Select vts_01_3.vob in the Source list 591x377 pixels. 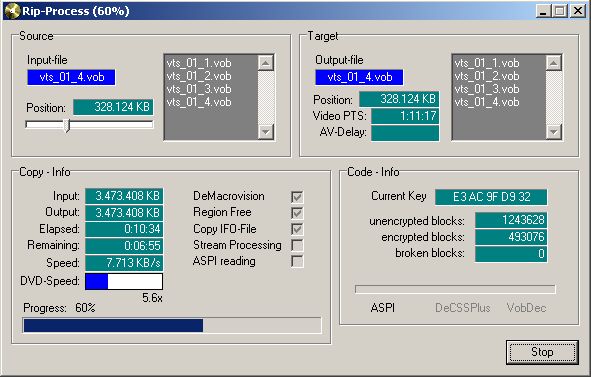(199, 89)
